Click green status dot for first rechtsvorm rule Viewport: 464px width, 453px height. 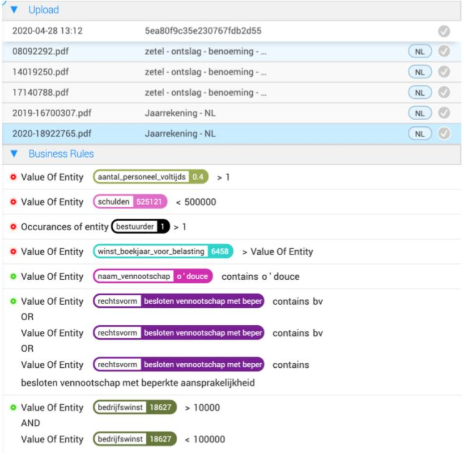13,301
